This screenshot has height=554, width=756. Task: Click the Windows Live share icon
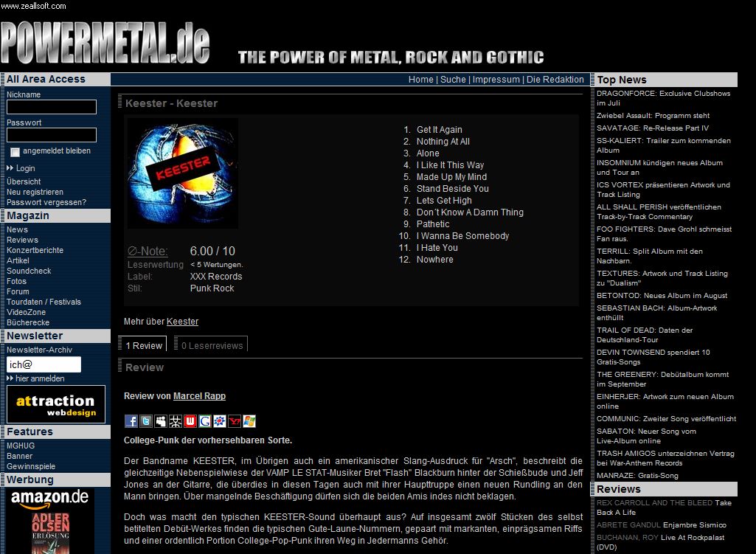click(249, 421)
